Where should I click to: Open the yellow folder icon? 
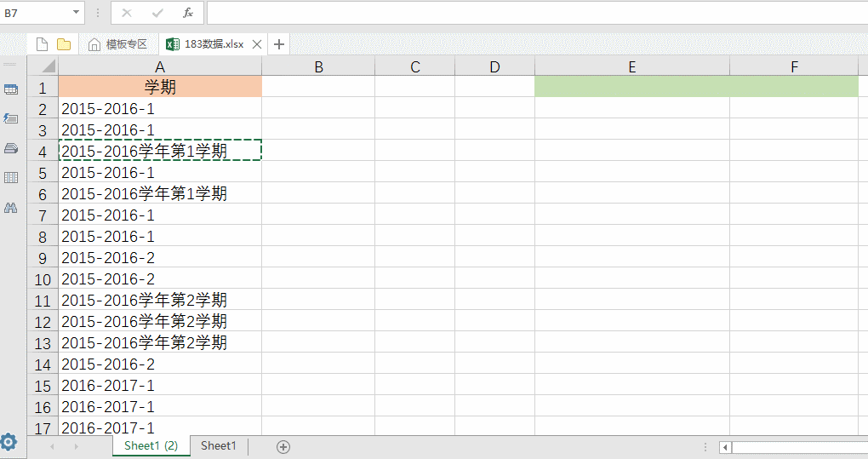click(64, 44)
